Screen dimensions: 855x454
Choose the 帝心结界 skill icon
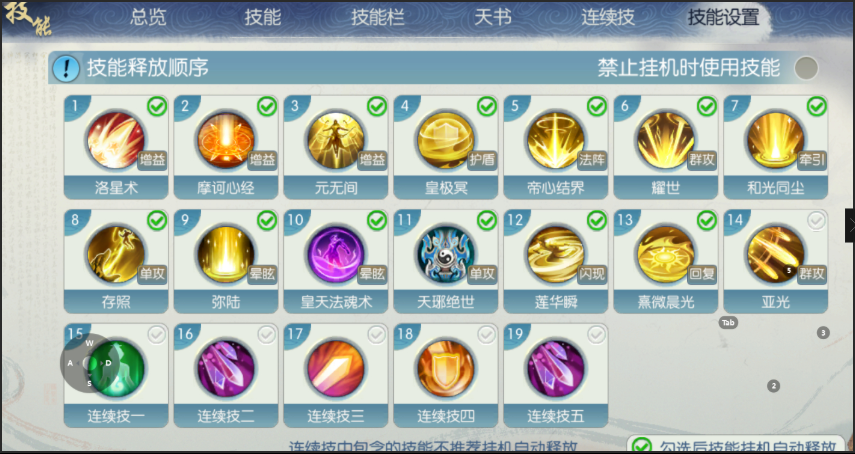tap(556, 140)
